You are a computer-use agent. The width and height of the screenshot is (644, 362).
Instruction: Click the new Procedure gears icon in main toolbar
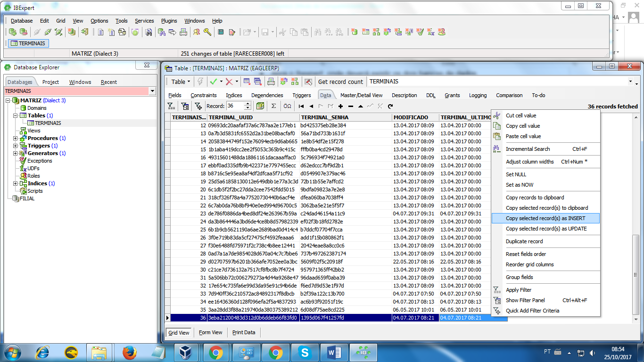(x=387, y=32)
